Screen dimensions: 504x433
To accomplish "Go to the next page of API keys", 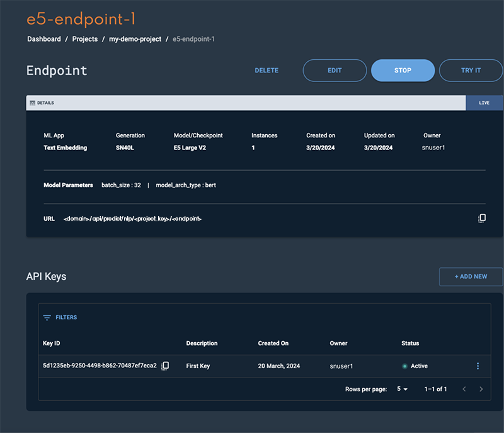I will click(x=481, y=389).
